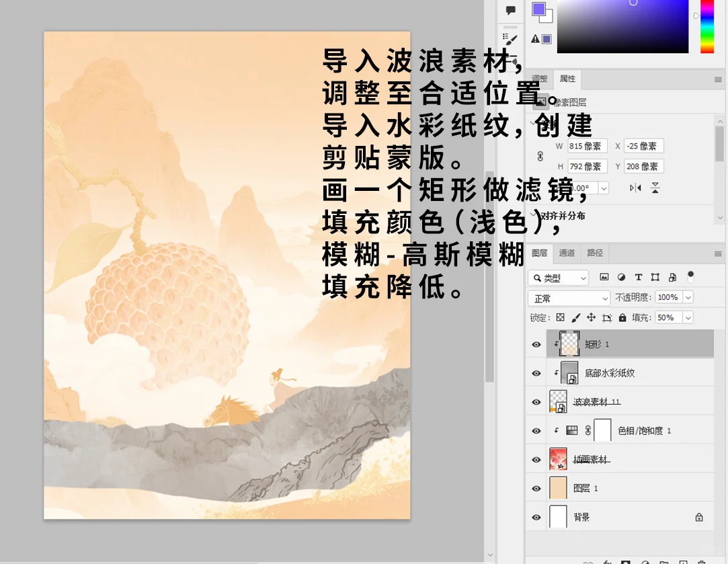The height and width of the screenshot is (564, 728).
Task: Switch to the 路径 tab
Action: point(595,253)
